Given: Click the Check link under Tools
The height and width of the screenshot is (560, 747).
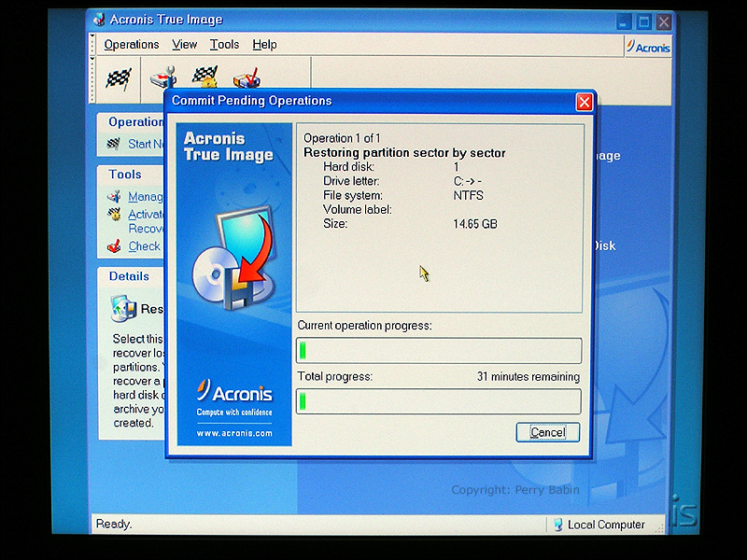Looking at the screenshot, I should pos(145,246).
